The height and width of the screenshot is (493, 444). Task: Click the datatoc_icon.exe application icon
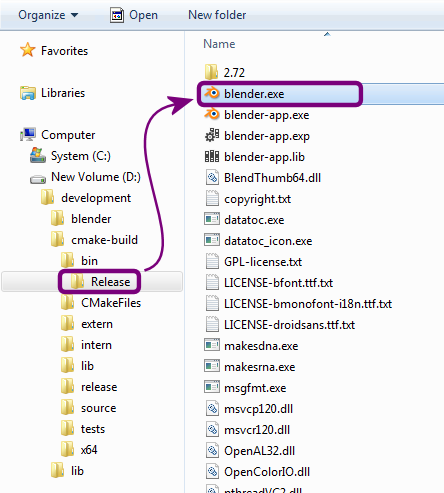pyautogui.click(x=212, y=240)
